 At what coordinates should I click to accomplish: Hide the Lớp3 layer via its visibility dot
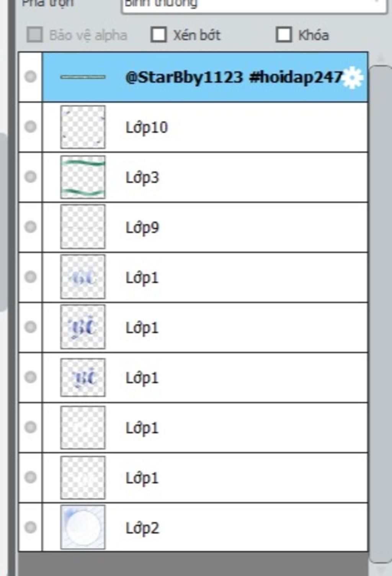click(31, 177)
